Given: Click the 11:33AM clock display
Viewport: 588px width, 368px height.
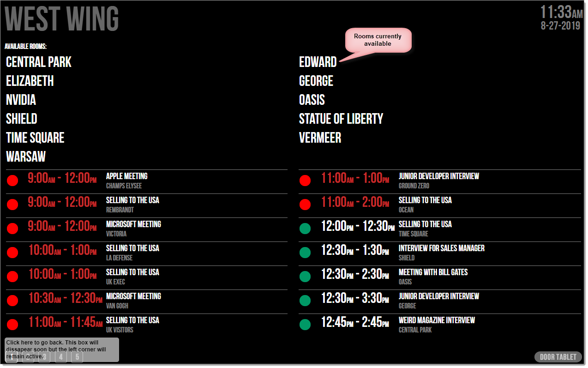Looking at the screenshot, I should click(562, 12).
